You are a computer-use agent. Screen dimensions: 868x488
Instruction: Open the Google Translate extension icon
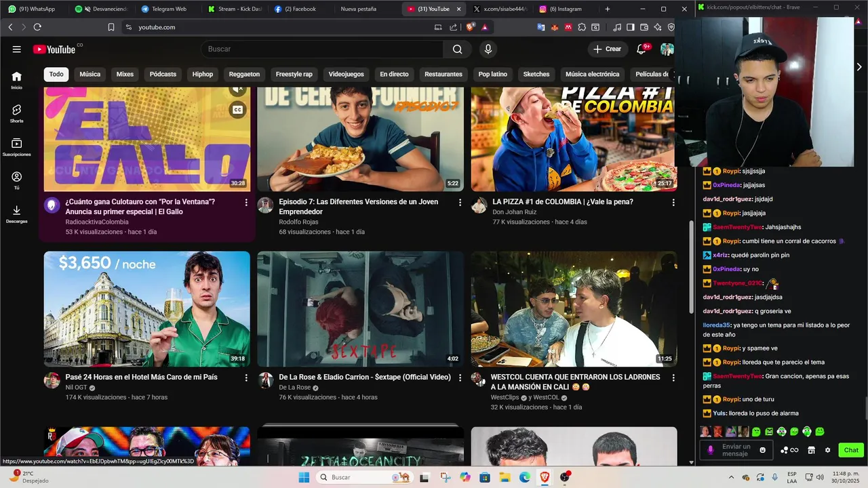541,27
